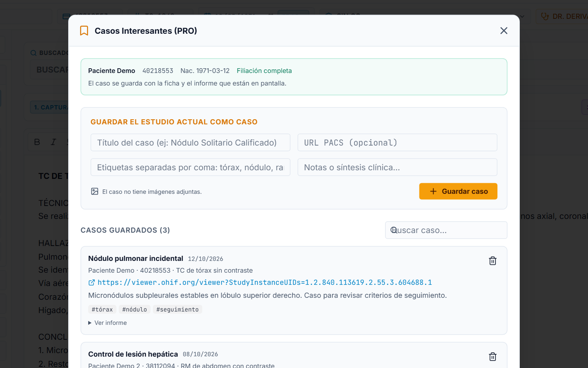Click the Buscar caso search box
The image size is (588, 368).
point(446,230)
